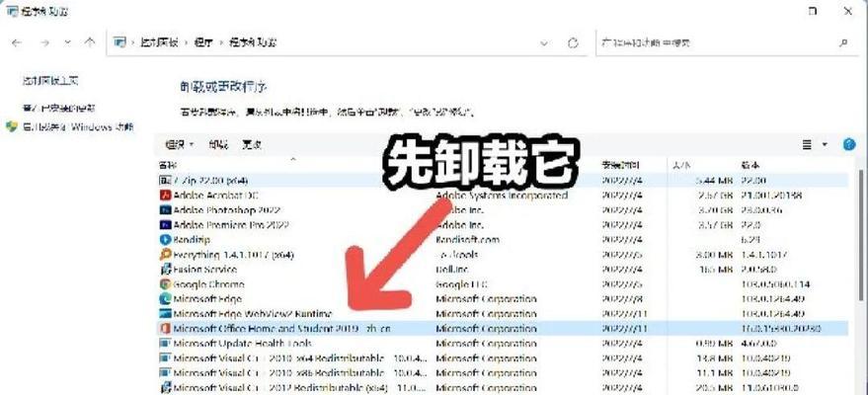Image resolution: width=868 pixels, height=395 pixels.
Task: Open the 查看已安装的更新 sidebar link
Action: click(58, 108)
